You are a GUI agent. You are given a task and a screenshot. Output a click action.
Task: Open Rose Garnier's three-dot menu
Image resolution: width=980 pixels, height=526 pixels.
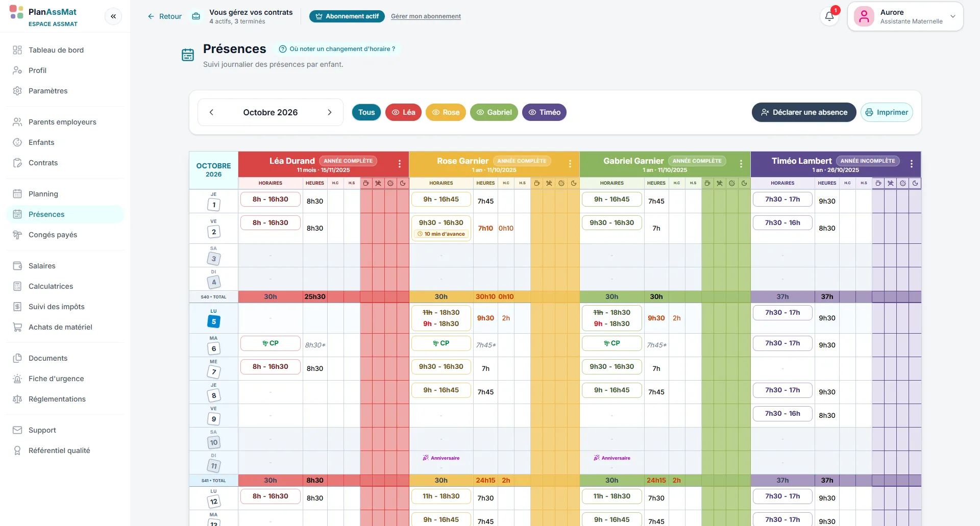[570, 164]
